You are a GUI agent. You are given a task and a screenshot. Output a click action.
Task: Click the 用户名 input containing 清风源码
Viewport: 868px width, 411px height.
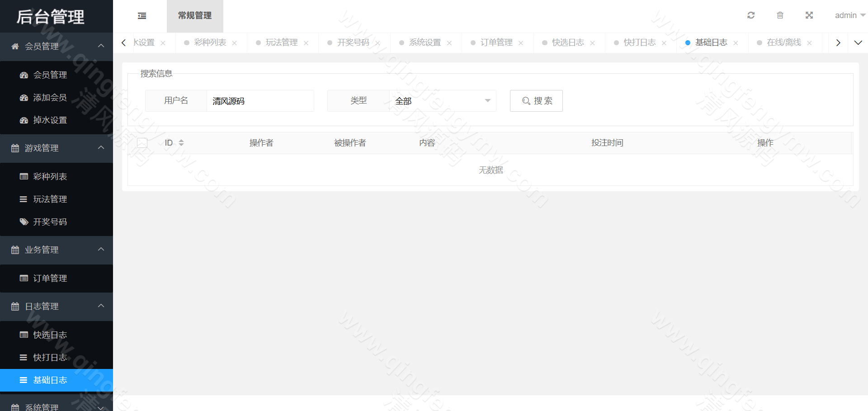[260, 101]
